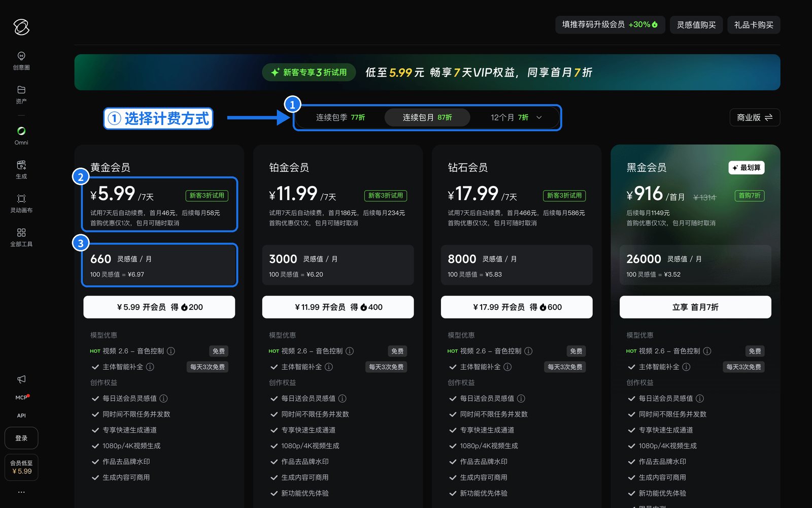Screen dimensions: 812x508
Task: Open the 12个月 7折 dropdown
Action: click(x=516, y=117)
